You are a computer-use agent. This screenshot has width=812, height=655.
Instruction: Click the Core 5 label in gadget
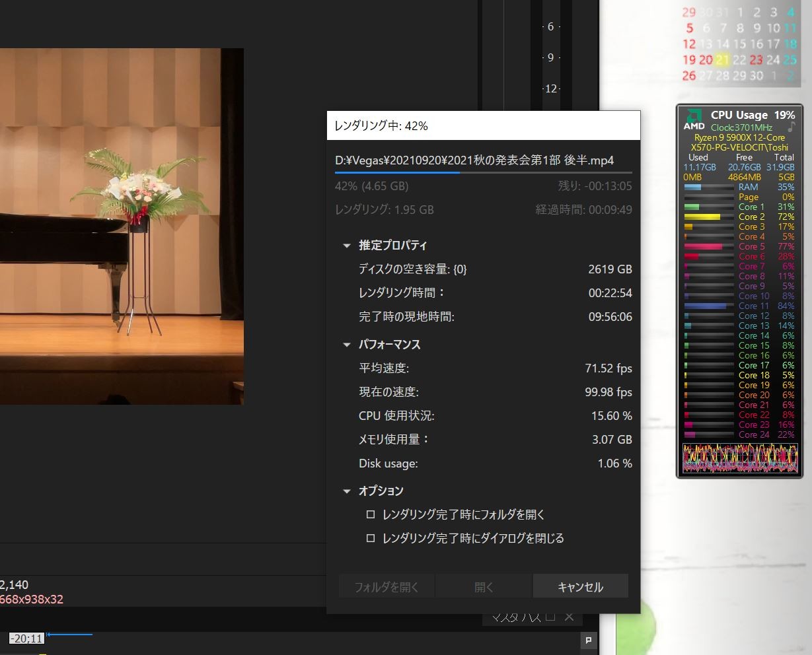pyautogui.click(x=752, y=246)
